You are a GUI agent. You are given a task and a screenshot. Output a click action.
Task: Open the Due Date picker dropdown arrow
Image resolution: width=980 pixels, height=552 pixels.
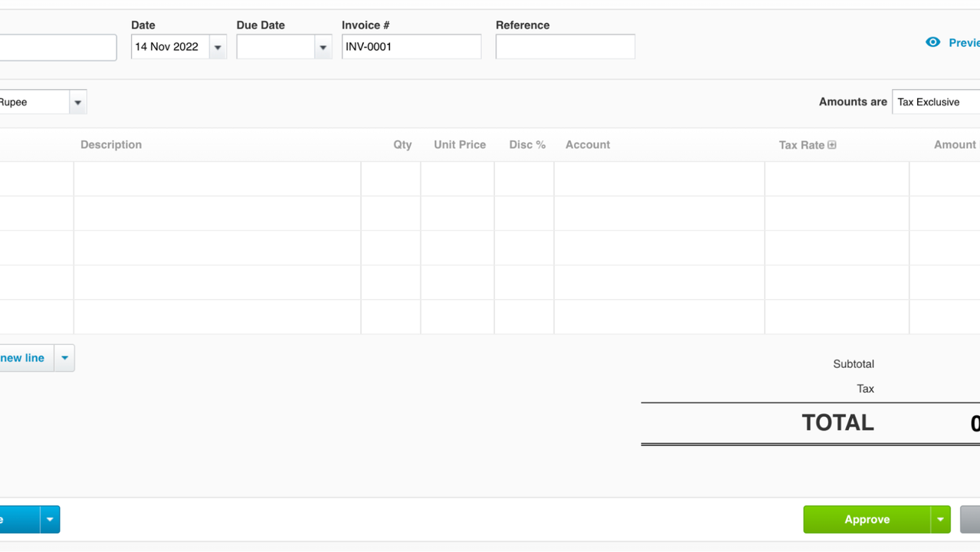323,48
